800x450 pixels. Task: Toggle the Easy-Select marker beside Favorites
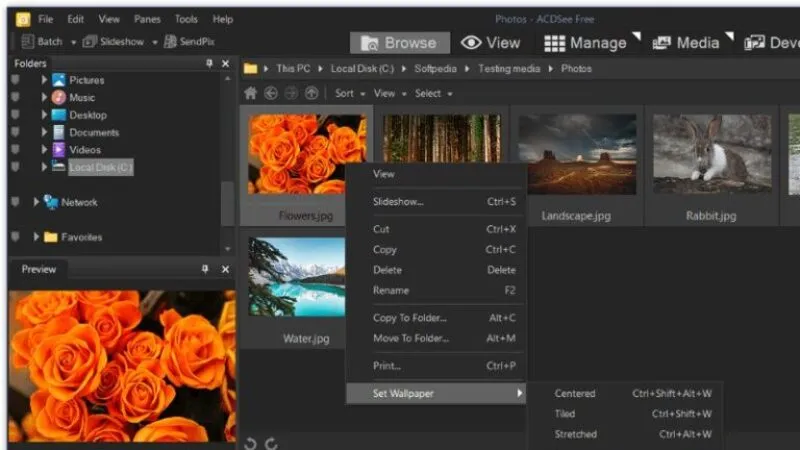point(15,237)
